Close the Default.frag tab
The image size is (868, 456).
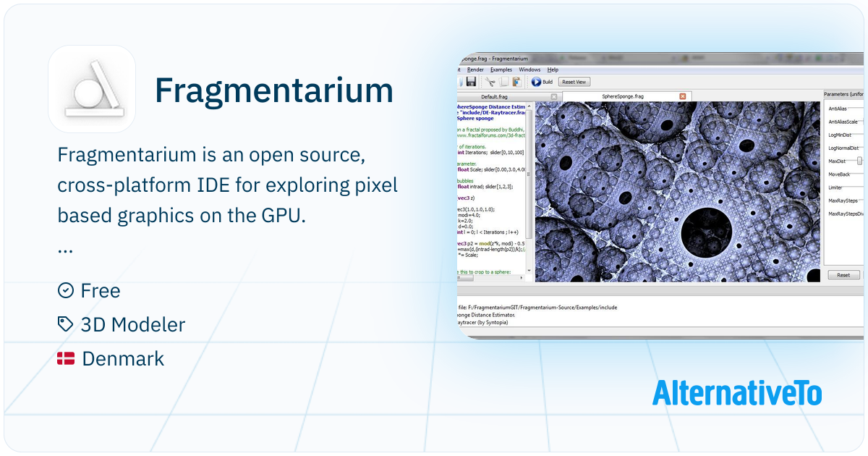554,96
